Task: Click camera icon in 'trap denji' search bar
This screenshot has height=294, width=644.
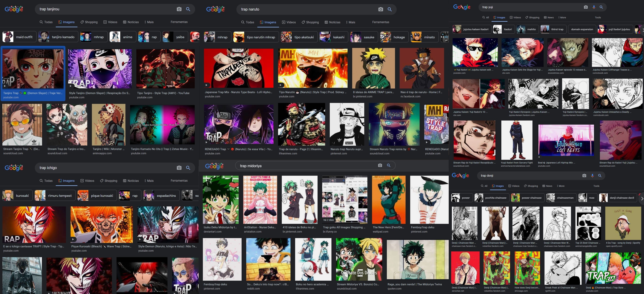Action: click(584, 176)
